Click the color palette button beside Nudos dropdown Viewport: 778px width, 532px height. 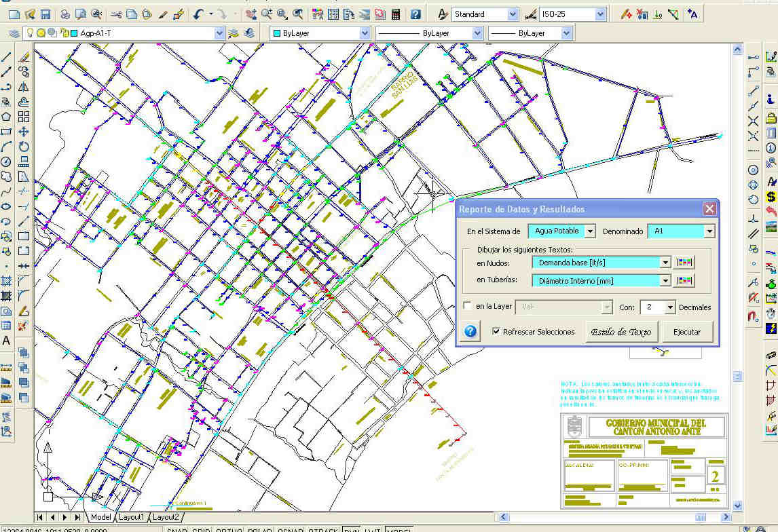pos(683,263)
